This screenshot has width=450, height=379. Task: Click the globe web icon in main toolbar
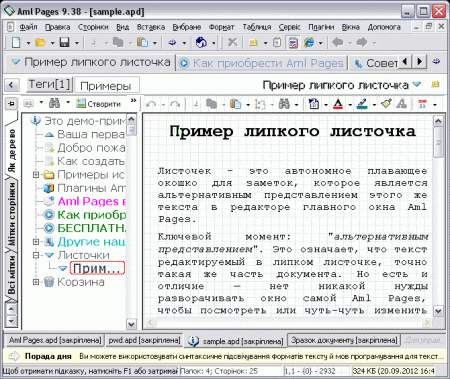(x=201, y=42)
